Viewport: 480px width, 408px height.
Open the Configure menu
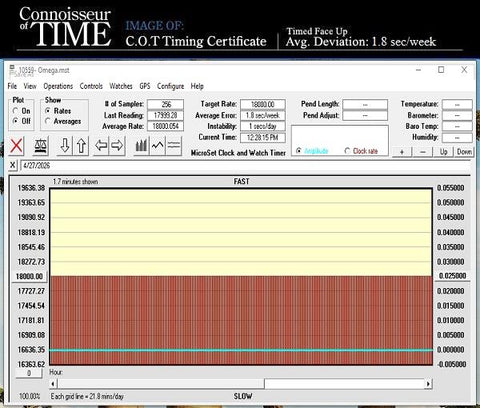point(170,86)
